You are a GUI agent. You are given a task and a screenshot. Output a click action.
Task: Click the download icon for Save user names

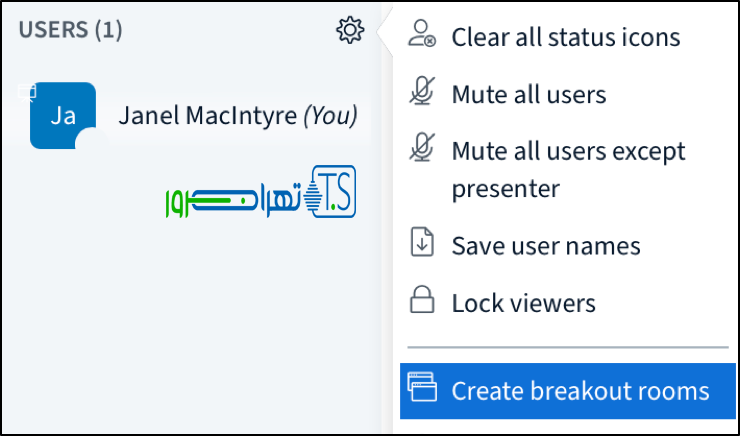[422, 245]
